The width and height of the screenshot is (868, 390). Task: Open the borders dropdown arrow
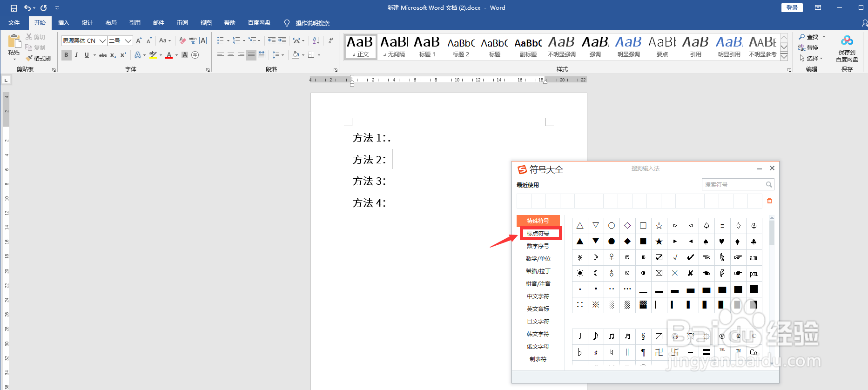[319, 55]
